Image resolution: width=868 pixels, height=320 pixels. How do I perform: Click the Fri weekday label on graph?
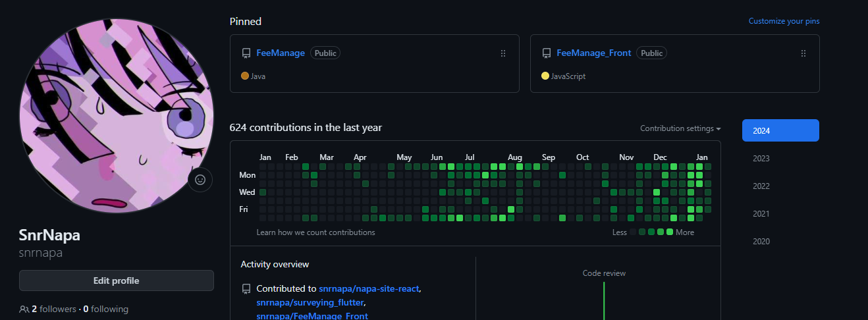pyautogui.click(x=244, y=209)
